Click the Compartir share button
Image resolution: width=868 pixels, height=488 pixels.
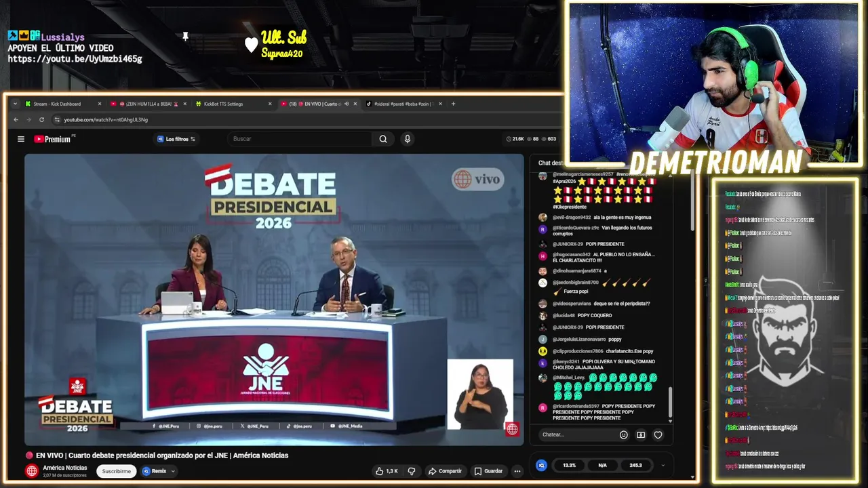click(x=445, y=471)
